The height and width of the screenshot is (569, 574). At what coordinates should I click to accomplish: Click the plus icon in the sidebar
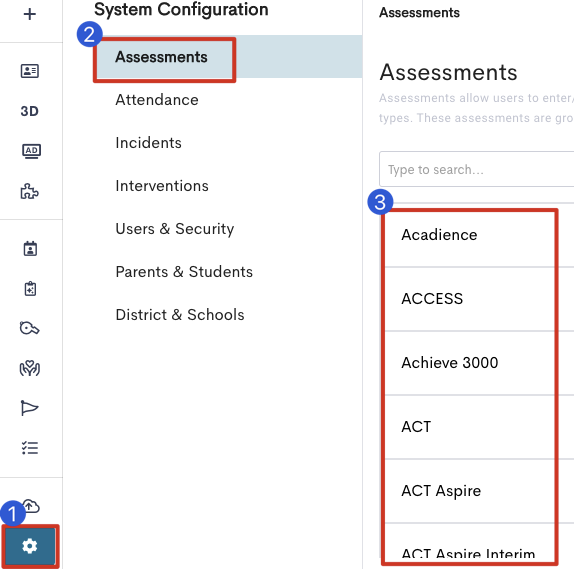point(30,14)
